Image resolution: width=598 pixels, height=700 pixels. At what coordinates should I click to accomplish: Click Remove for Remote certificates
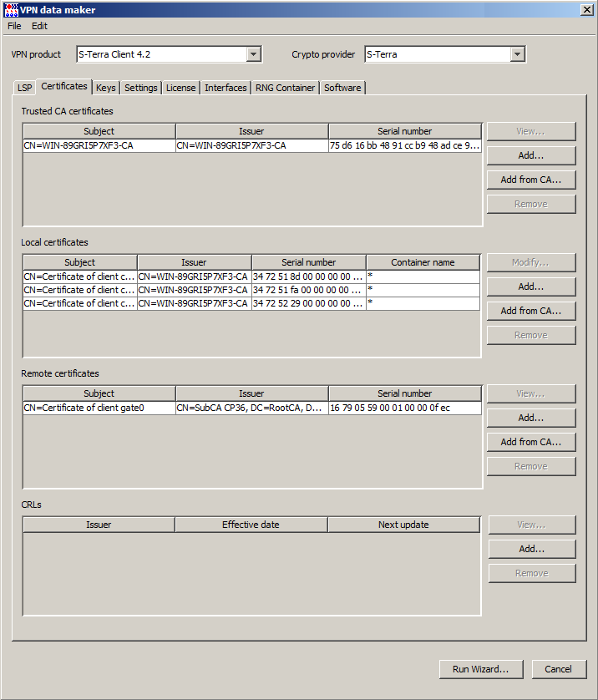(531, 466)
